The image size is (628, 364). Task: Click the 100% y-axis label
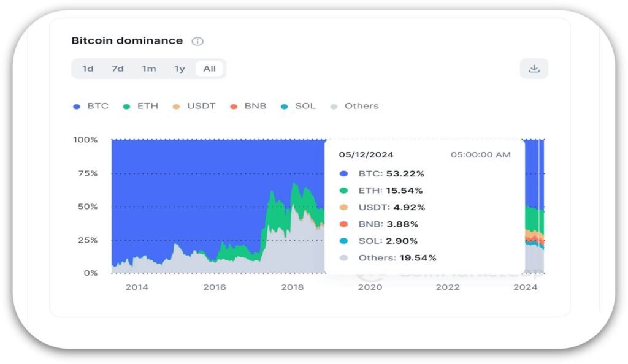coord(85,140)
